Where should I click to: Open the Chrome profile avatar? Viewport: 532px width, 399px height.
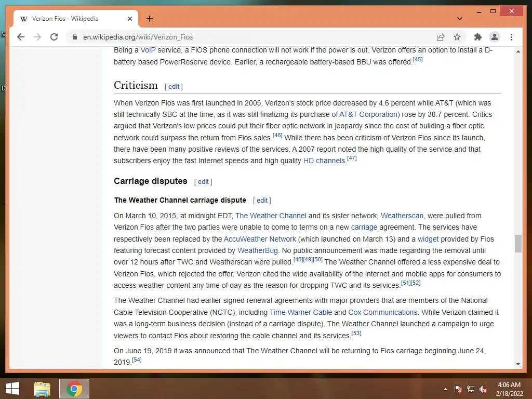tap(495, 37)
